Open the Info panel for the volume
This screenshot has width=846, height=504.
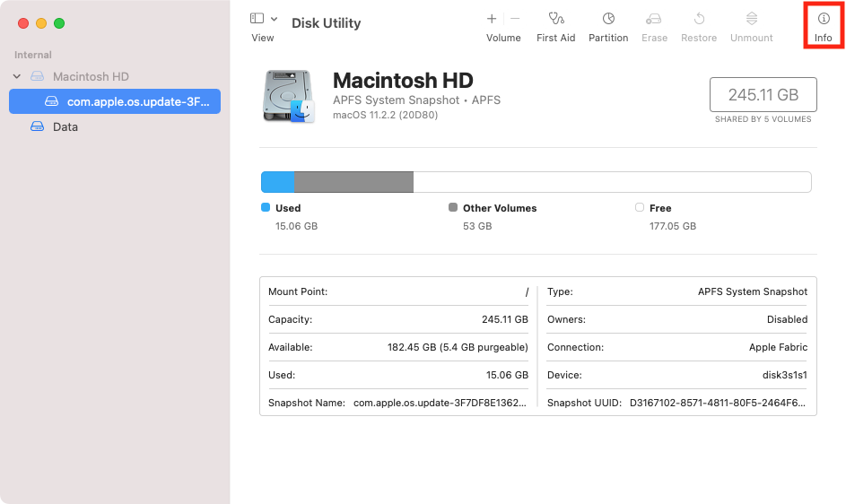tap(823, 27)
